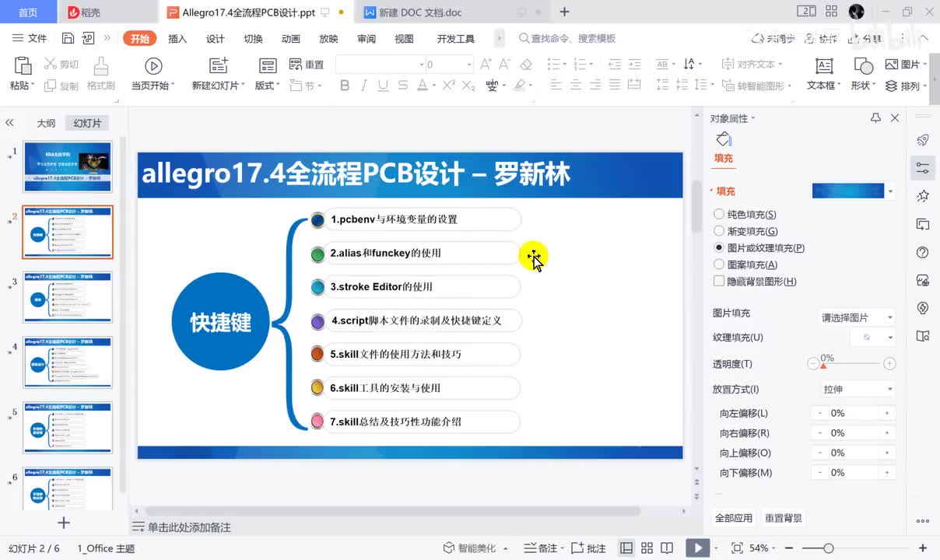Click the increase font size icon
Image resolution: width=940 pixels, height=560 pixels.
(486, 65)
